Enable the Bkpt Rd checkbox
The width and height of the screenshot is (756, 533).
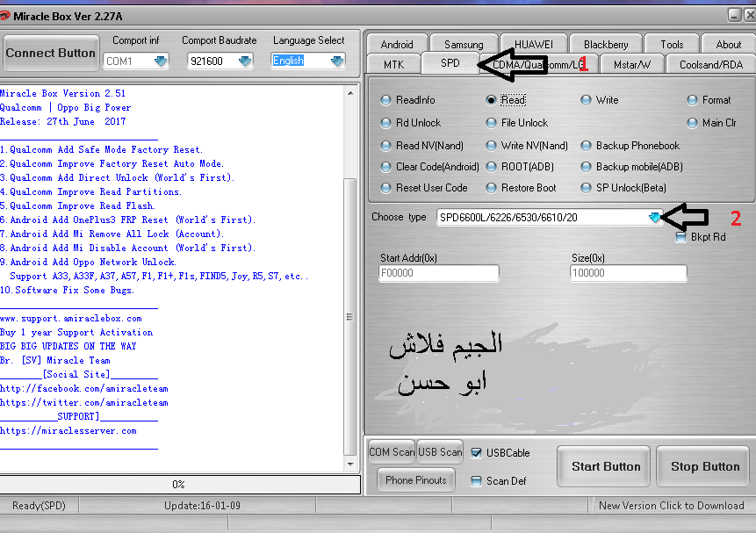(x=680, y=237)
